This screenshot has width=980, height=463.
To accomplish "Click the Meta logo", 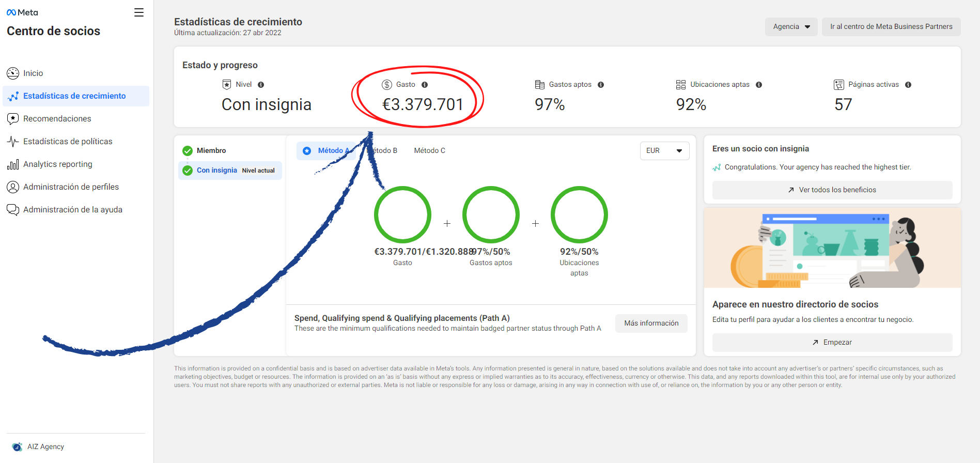I will click(22, 12).
